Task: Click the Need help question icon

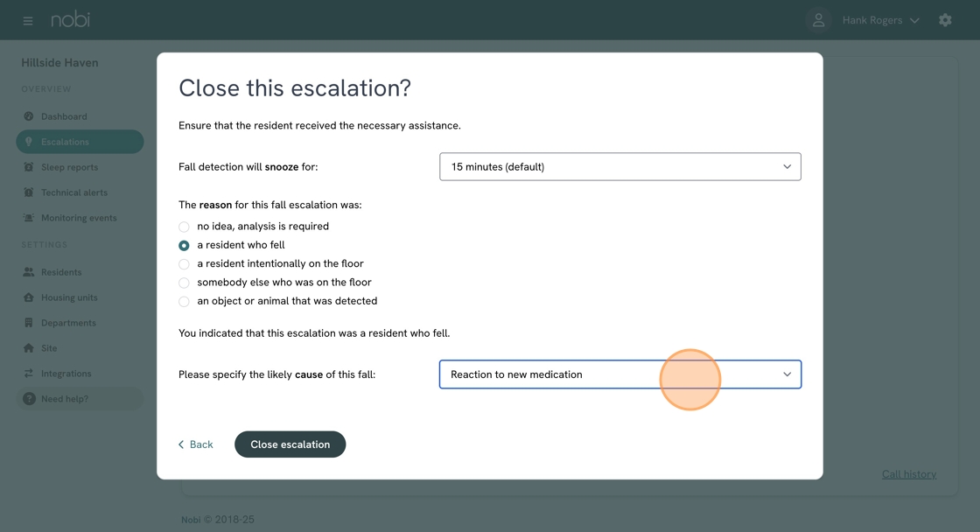Action: [x=30, y=399]
